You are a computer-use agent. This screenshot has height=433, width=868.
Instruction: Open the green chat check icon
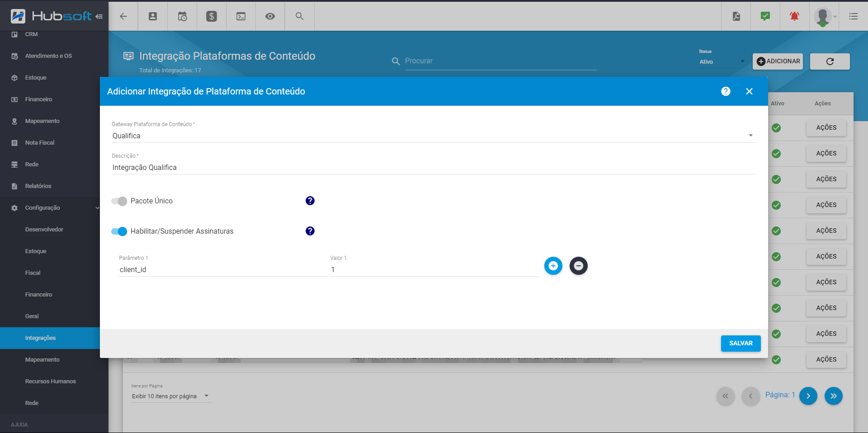click(765, 16)
